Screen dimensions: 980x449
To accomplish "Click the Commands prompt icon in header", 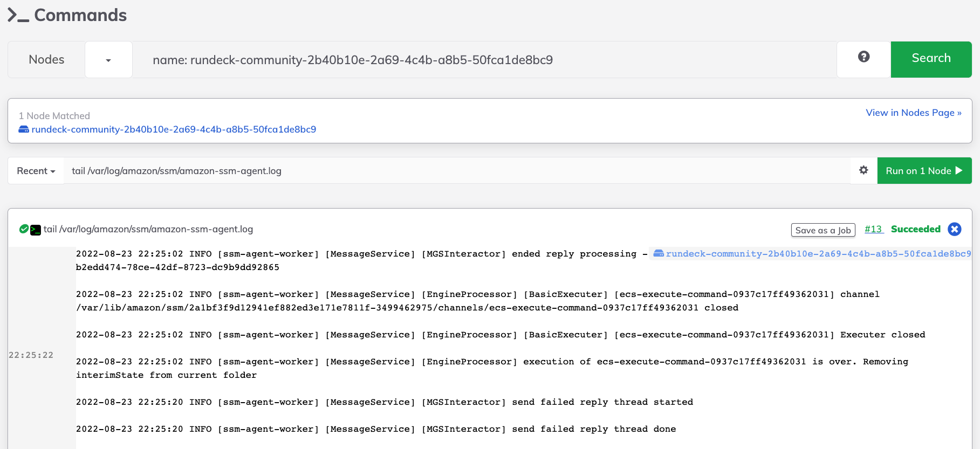I will coord(18,15).
